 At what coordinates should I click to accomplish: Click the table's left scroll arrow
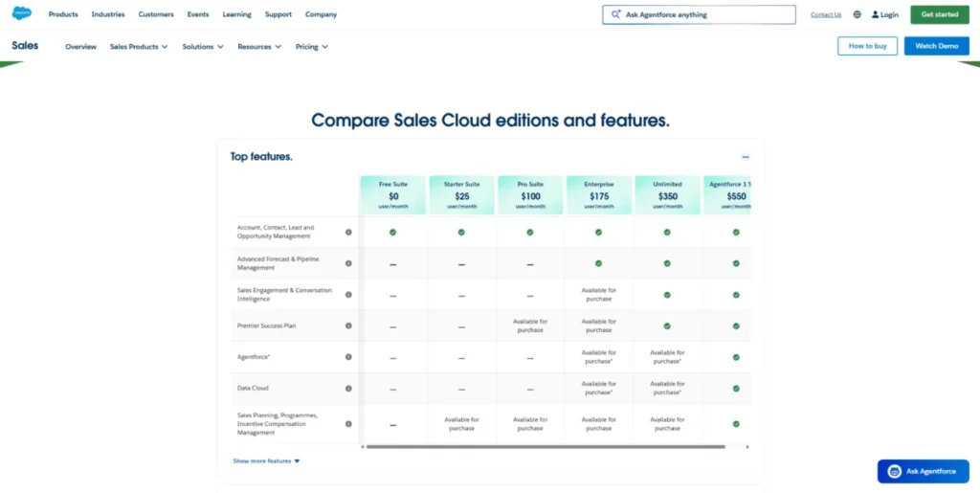click(x=363, y=447)
